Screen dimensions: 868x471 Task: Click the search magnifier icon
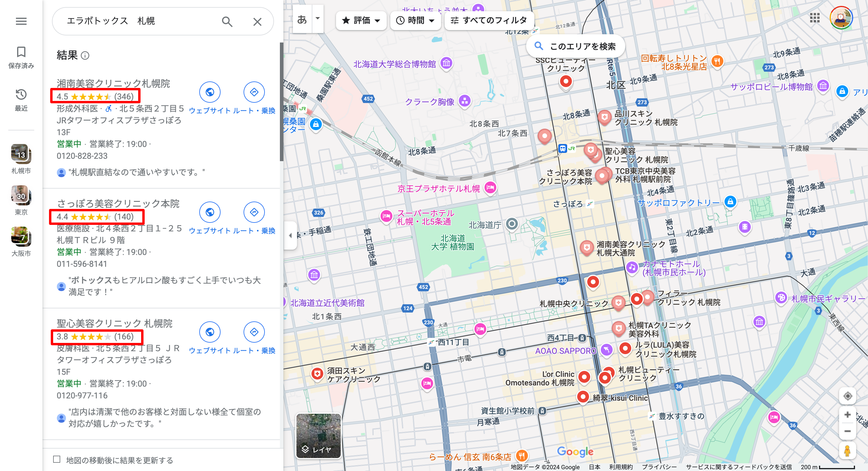227,22
